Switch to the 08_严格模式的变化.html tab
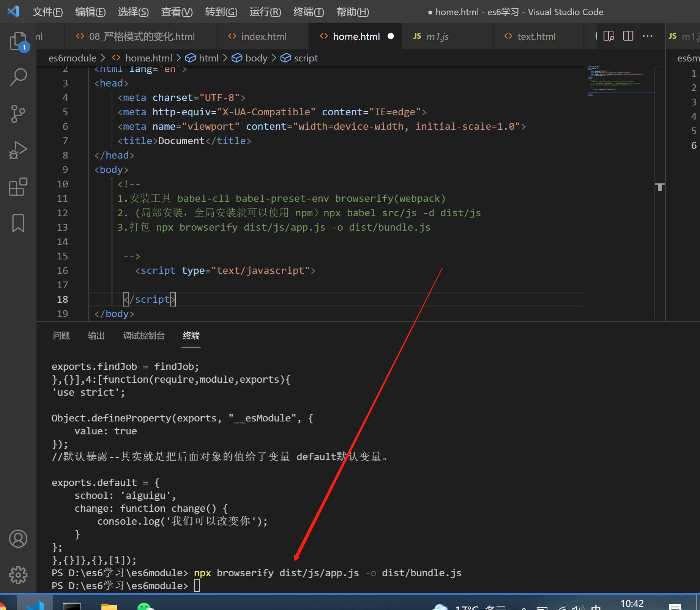This screenshot has height=610, width=700. (x=141, y=36)
